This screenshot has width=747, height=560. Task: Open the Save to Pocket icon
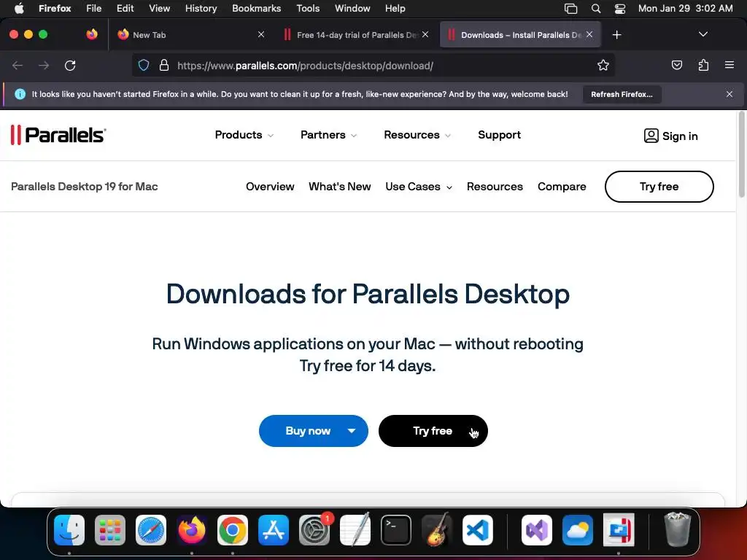tap(676, 65)
